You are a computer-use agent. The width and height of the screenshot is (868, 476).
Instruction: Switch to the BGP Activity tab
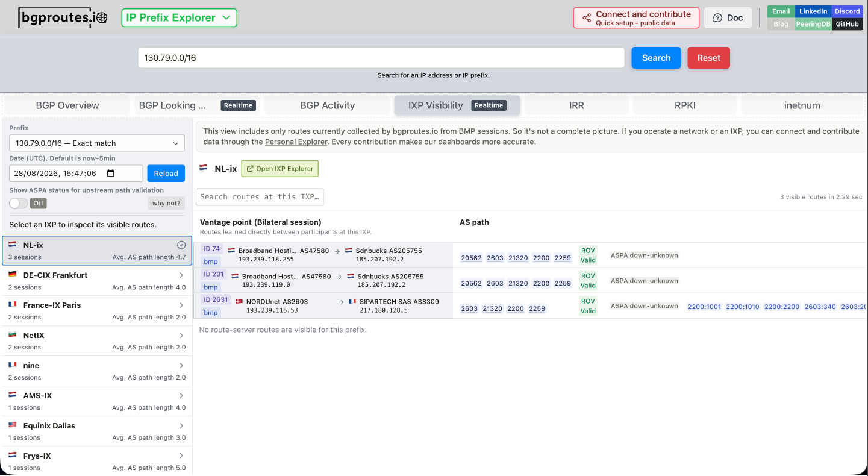327,105
